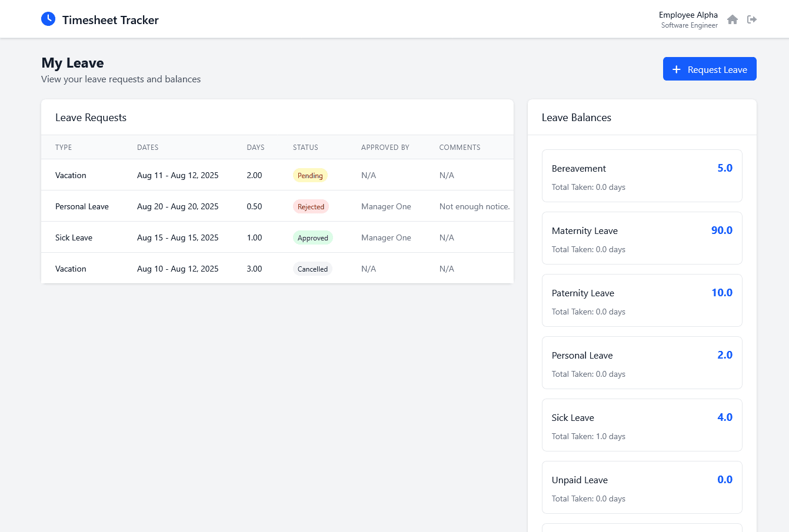This screenshot has width=789, height=532.
Task: Select the Leave Balances panel header
Action: coord(577,117)
